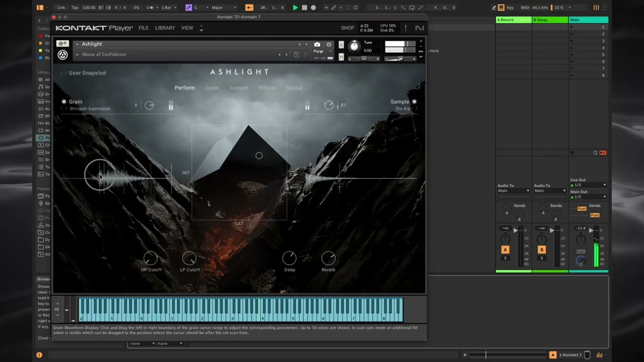The image size is (644, 362).
Task: Toggle the orange follow playback icon
Action: [249, 8]
